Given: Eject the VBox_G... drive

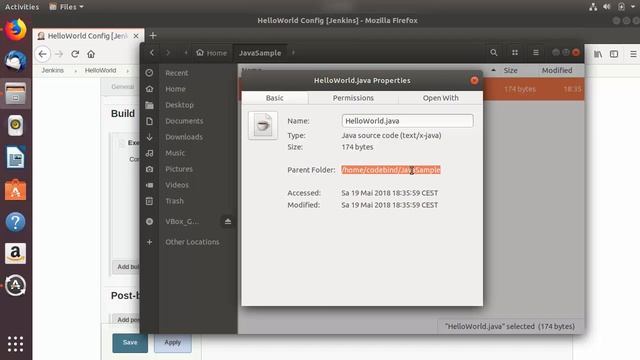Looking at the screenshot, I should click(228, 221).
